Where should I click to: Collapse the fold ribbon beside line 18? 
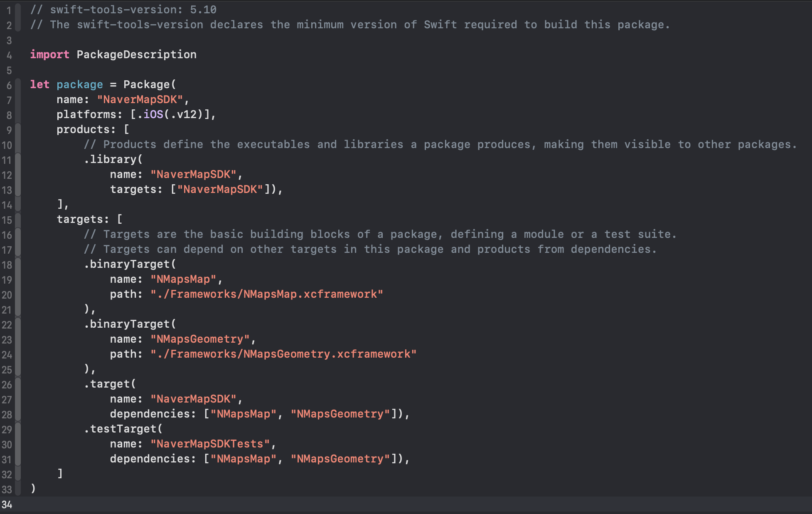pyautogui.click(x=18, y=265)
